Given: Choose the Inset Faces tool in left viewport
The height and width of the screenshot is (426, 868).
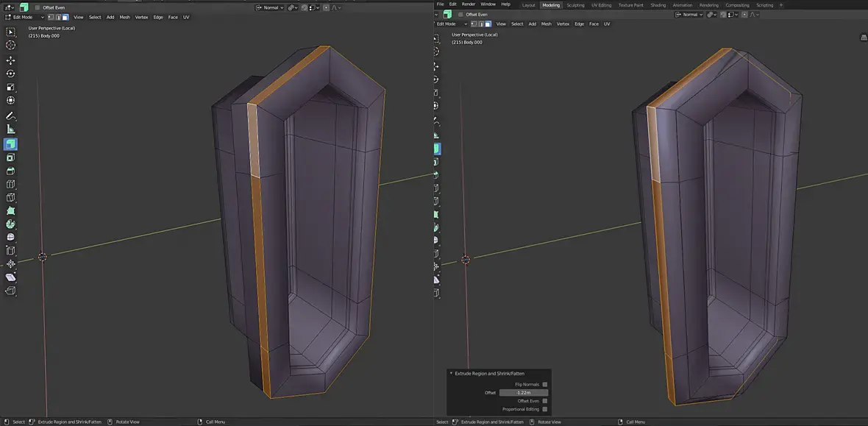Looking at the screenshot, I should (x=10, y=157).
